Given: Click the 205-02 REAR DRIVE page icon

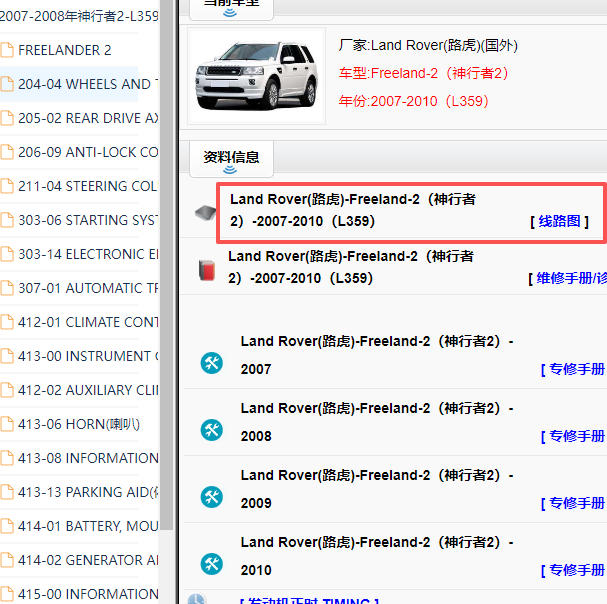Looking at the screenshot, I should pos(6,118).
